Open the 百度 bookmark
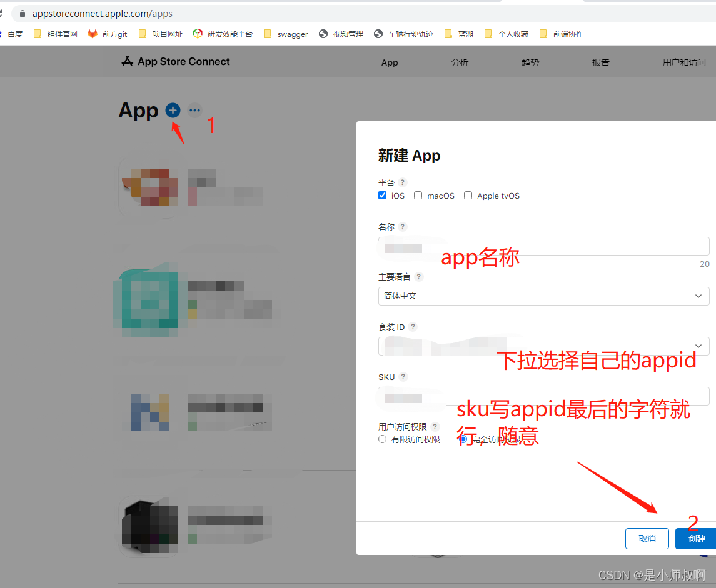This screenshot has height=588, width=716. pos(11,34)
